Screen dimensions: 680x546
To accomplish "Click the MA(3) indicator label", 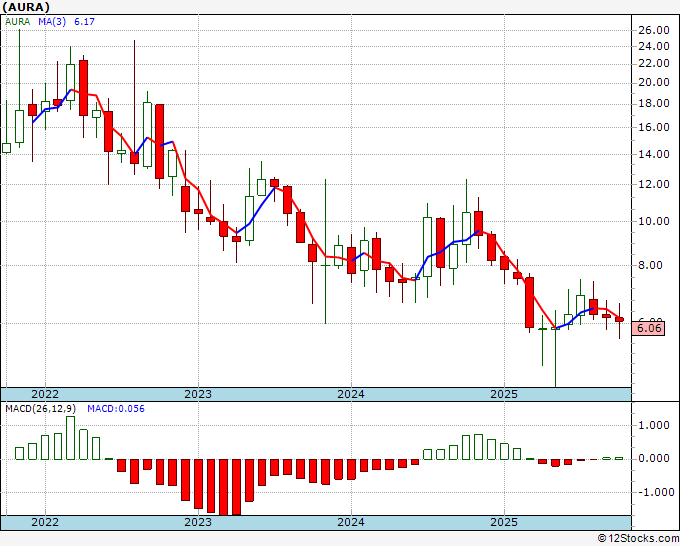I will 52,22.
